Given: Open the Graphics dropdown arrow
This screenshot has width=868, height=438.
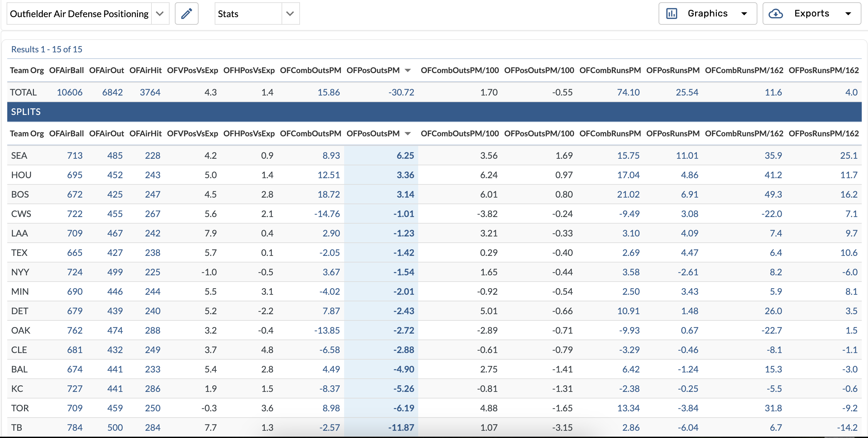Looking at the screenshot, I should [x=744, y=14].
